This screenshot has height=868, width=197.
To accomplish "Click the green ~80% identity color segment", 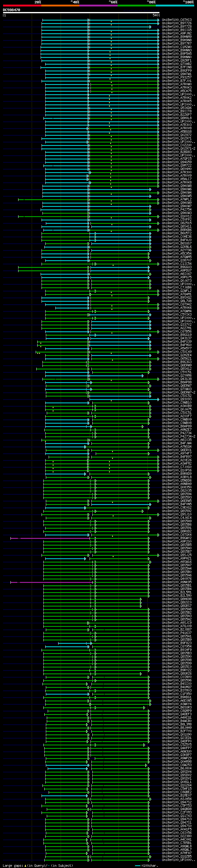I will (137, 6).
